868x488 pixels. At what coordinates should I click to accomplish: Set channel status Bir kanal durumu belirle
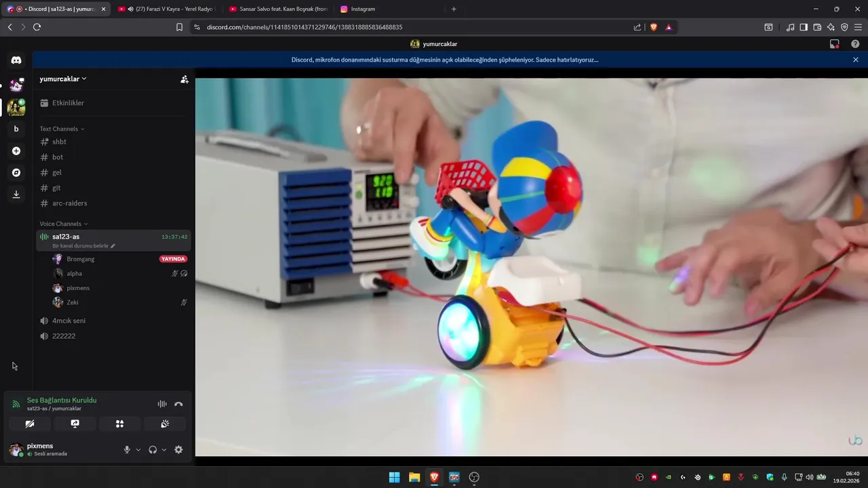tap(83, 246)
